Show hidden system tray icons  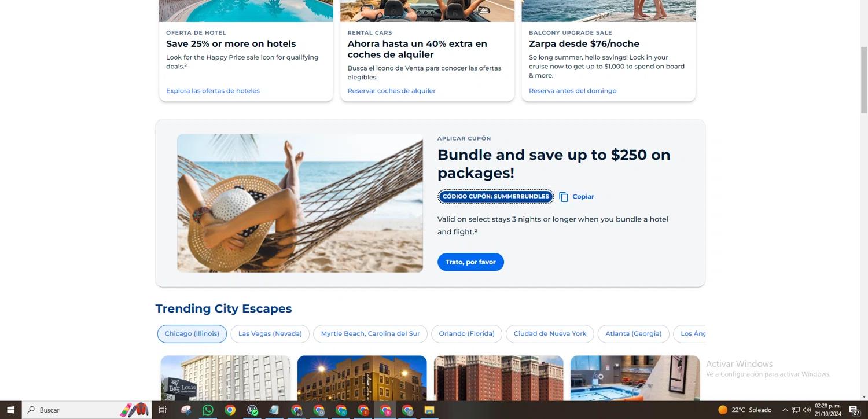(x=785, y=410)
